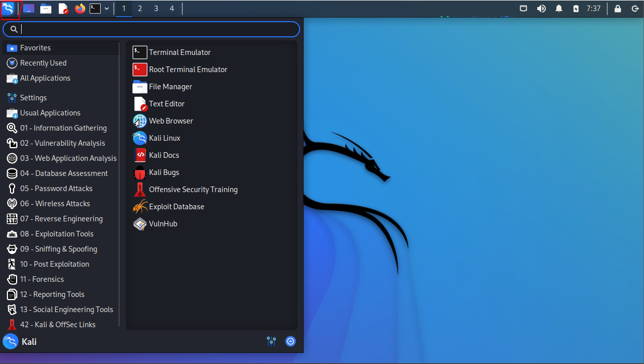Open 08 - Exploitation Tools category
This screenshot has height=364, width=644.
(61, 234)
